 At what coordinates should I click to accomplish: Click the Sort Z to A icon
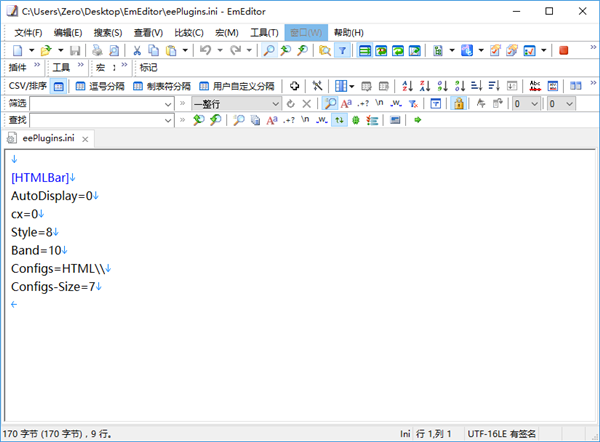pos(425,86)
